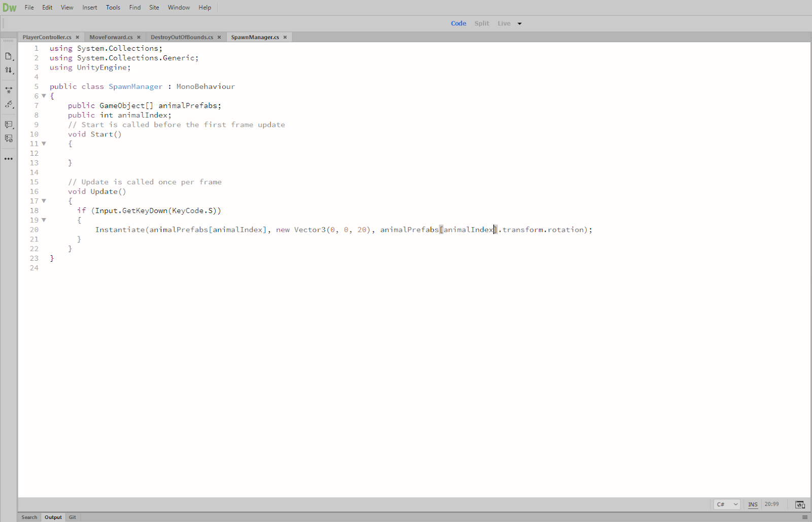This screenshot has height=522, width=812.
Task: Collapse code block at line 17
Action: coord(44,201)
